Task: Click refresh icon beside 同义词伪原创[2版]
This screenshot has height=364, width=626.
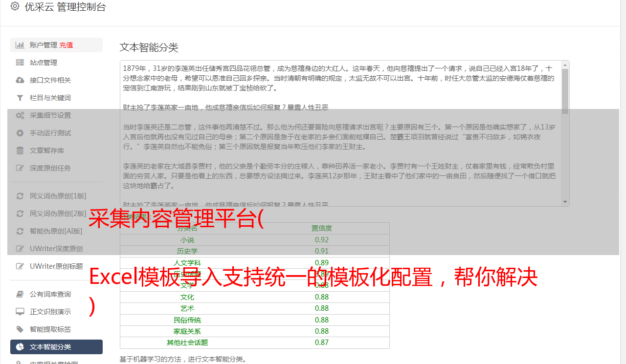Action: click(x=20, y=214)
